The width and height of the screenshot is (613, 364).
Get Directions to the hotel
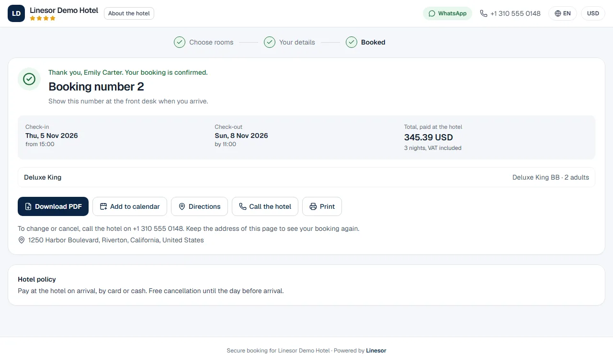[x=199, y=206]
